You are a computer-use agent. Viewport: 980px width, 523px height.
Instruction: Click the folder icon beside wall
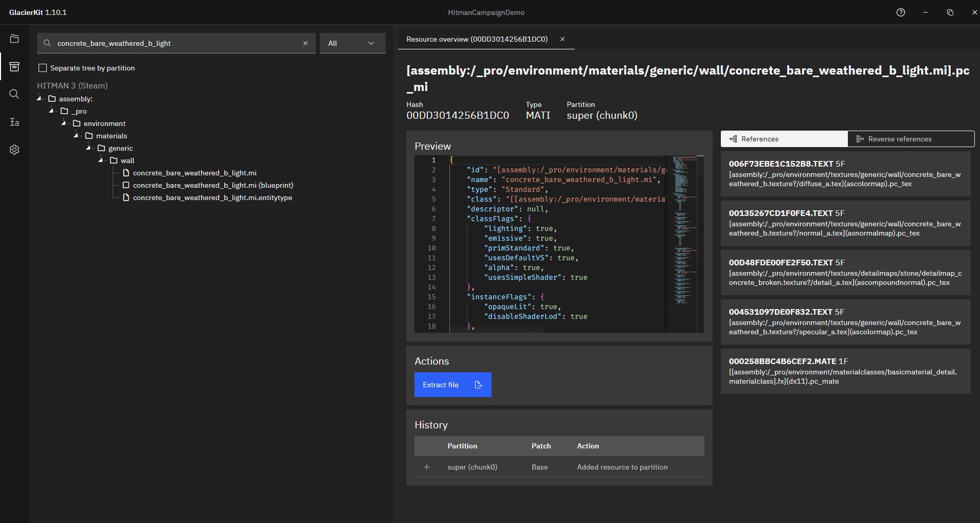[x=114, y=160]
